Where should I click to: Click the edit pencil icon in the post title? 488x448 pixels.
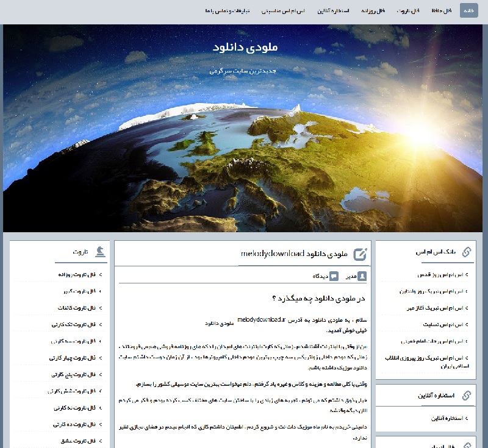[x=361, y=254]
